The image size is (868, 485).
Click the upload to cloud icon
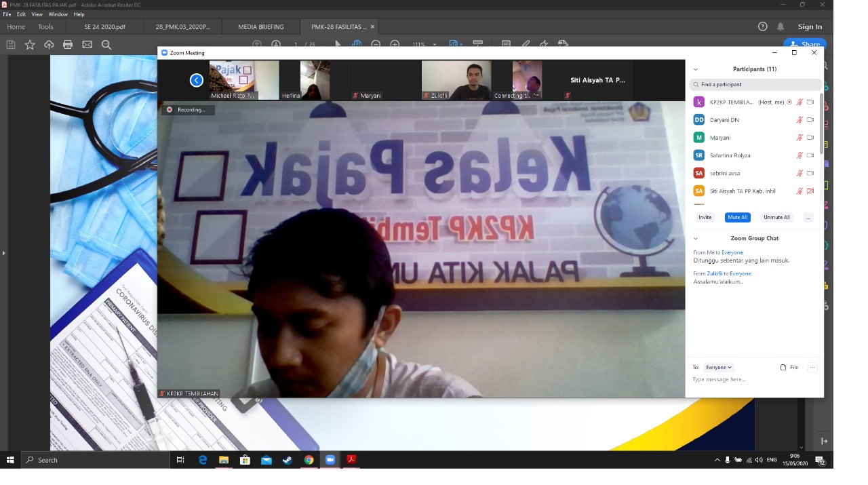49,45
